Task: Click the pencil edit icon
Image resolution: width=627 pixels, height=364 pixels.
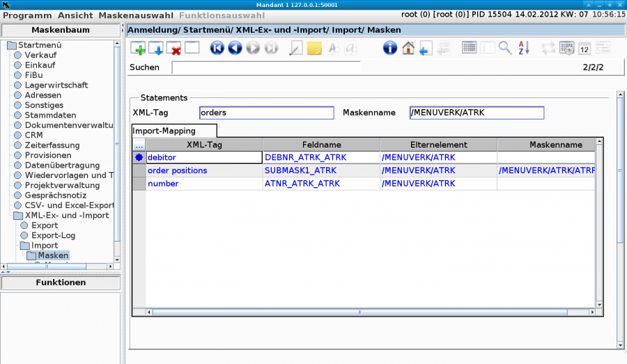Action: [296, 48]
